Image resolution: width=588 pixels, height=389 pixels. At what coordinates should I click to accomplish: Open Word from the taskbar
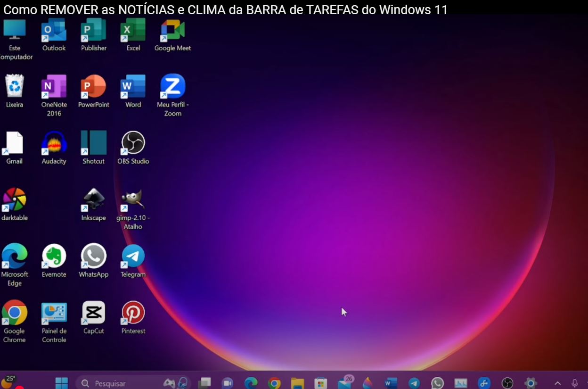(x=391, y=383)
